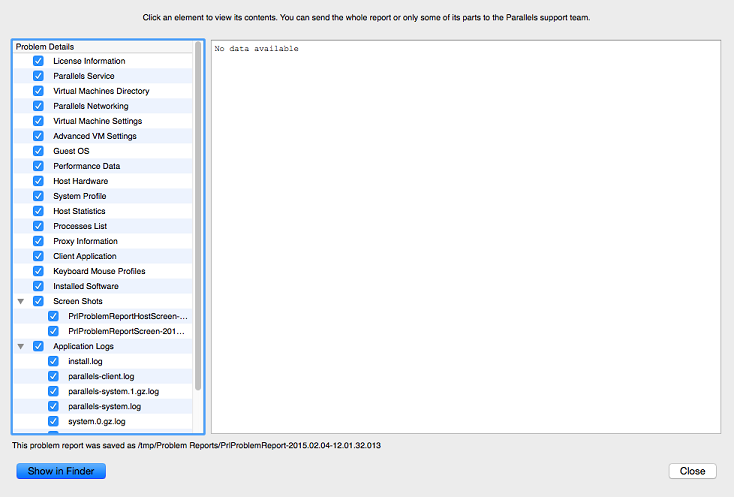This screenshot has height=497, width=734.
Task: Open the PrlProblemReportScreen-201 item
Action: pos(126,331)
